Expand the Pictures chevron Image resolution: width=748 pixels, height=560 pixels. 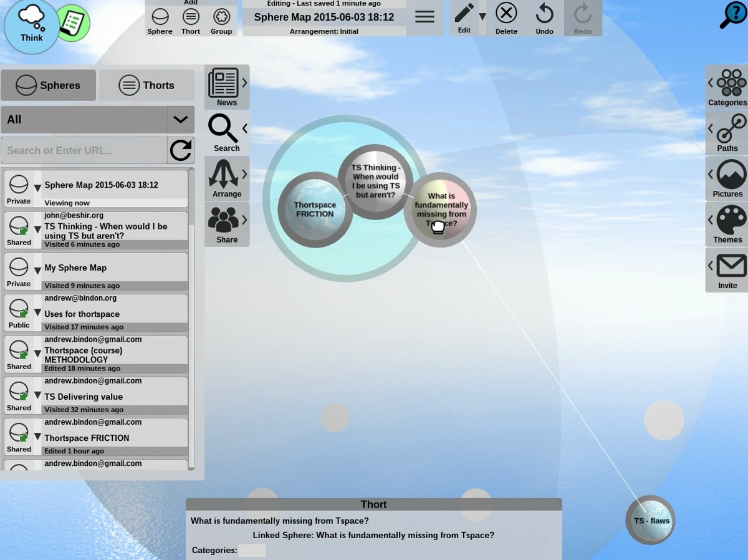click(x=710, y=174)
